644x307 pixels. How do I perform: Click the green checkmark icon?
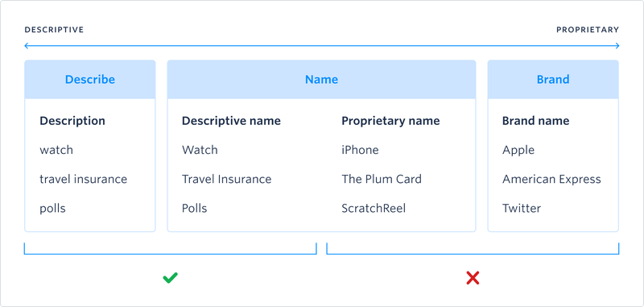coord(170,278)
